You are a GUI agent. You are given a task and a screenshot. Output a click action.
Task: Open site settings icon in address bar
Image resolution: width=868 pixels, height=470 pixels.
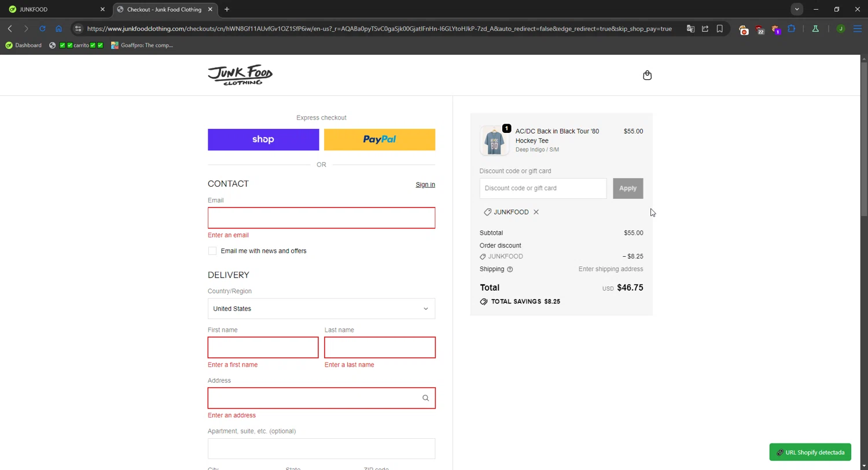tap(78, 28)
